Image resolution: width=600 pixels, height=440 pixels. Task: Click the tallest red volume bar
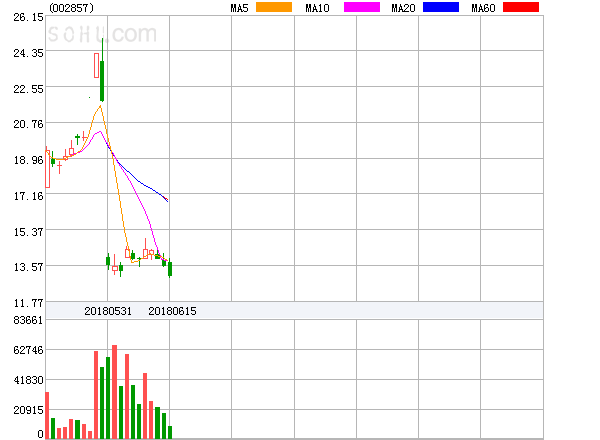(x=114, y=392)
